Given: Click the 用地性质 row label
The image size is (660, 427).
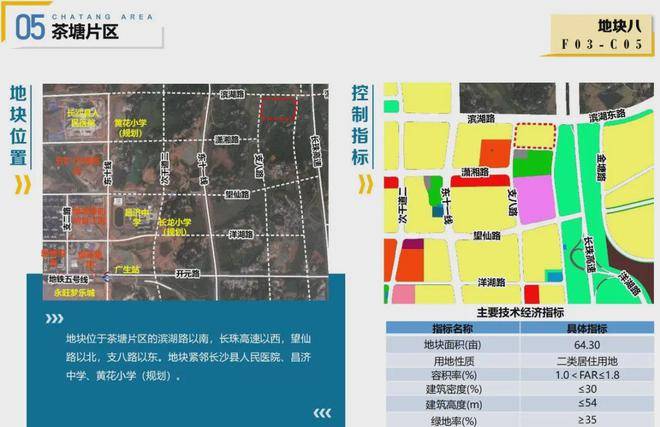Looking at the screenshot, I should [x=454, y=360].
